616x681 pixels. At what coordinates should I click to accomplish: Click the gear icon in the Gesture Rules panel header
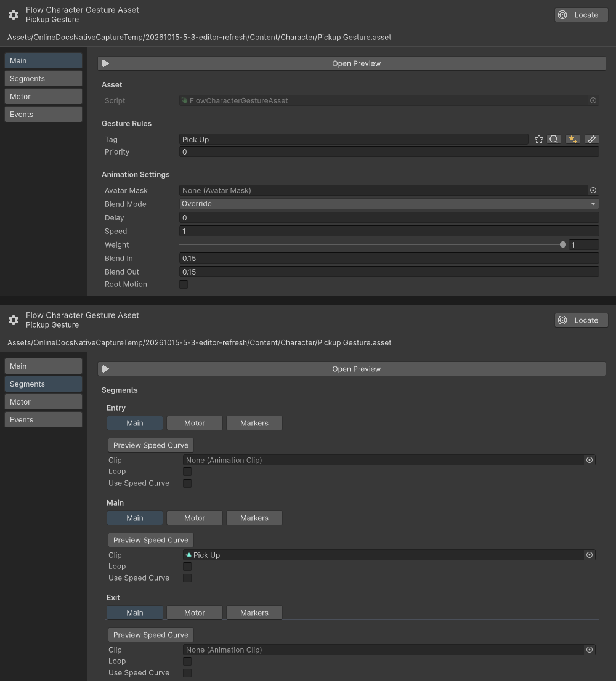click(14, 15)
